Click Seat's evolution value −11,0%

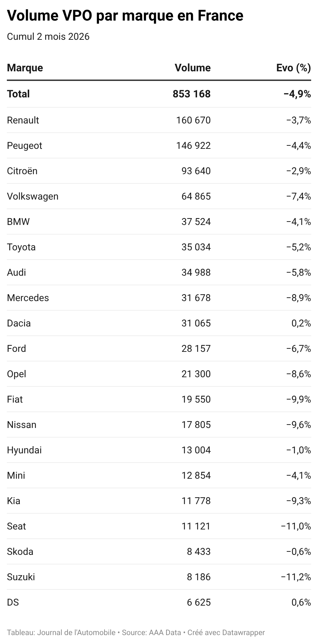296,526
